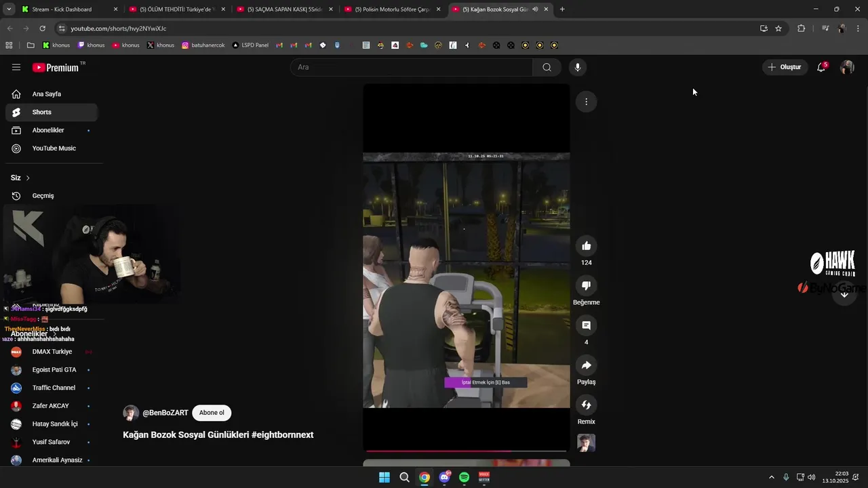
Task: Open Spotify from the taskbar
Action: [464, 477]
